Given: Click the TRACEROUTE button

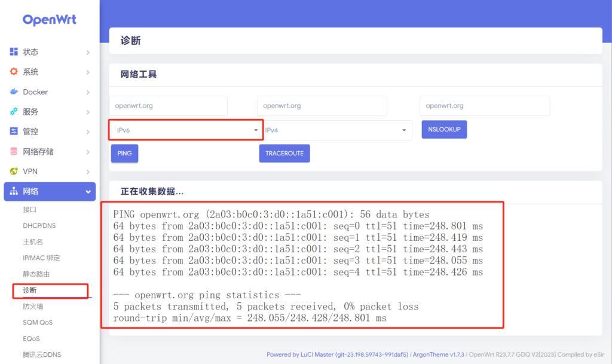Looking at the screenshot, I should [x=284, y=154].
